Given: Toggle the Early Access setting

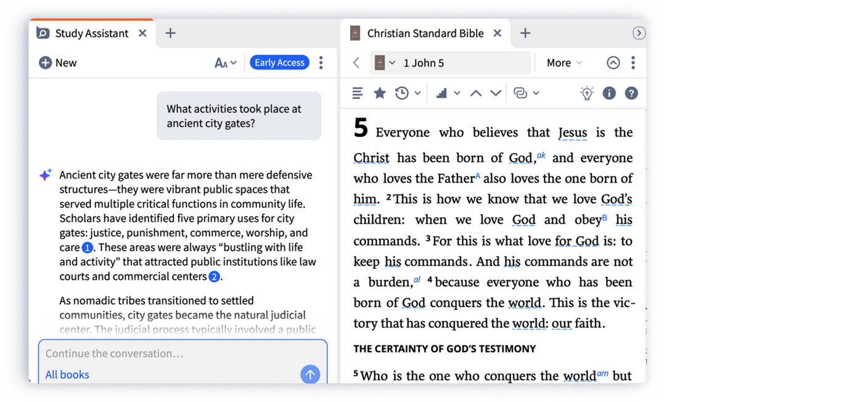Looking at the screenshot, I should click(279, 62).
